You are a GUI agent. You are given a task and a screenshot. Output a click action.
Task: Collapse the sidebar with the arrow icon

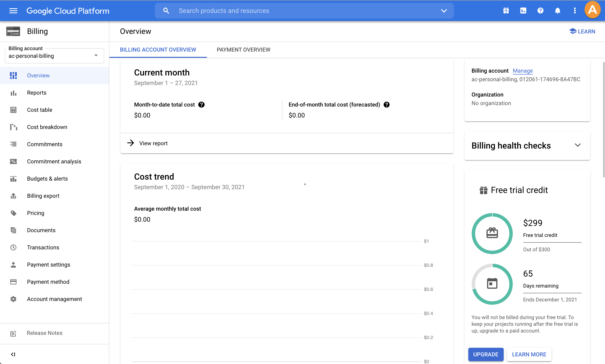coord(13,354)
